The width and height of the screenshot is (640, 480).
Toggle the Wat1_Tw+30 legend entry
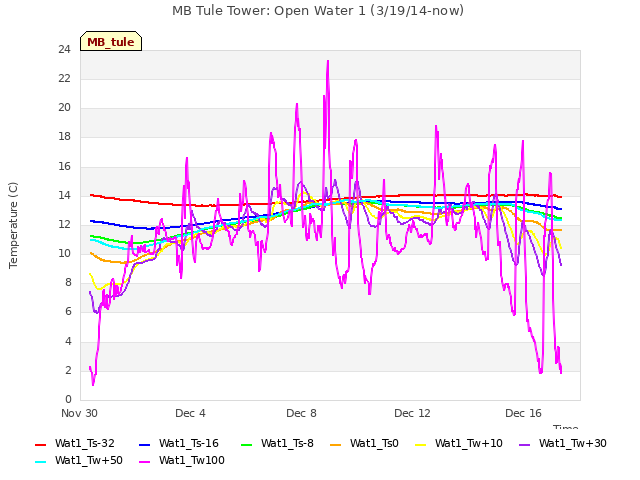[x=562, y=443]
